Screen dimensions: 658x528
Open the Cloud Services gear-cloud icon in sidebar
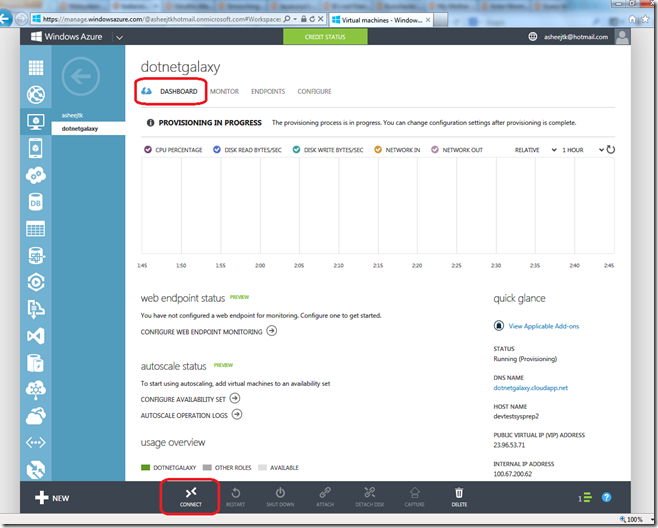(36, 175)
